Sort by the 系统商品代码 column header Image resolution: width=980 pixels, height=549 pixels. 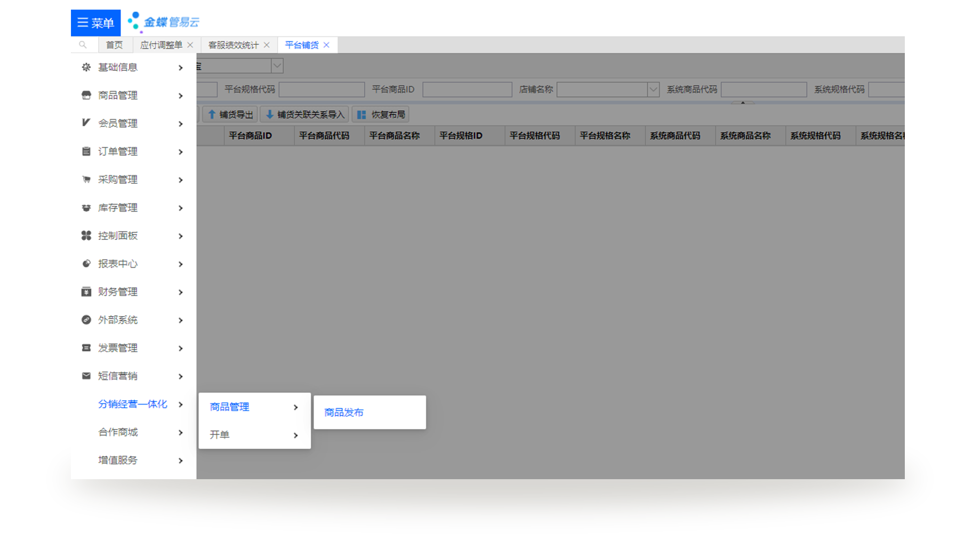680,136
